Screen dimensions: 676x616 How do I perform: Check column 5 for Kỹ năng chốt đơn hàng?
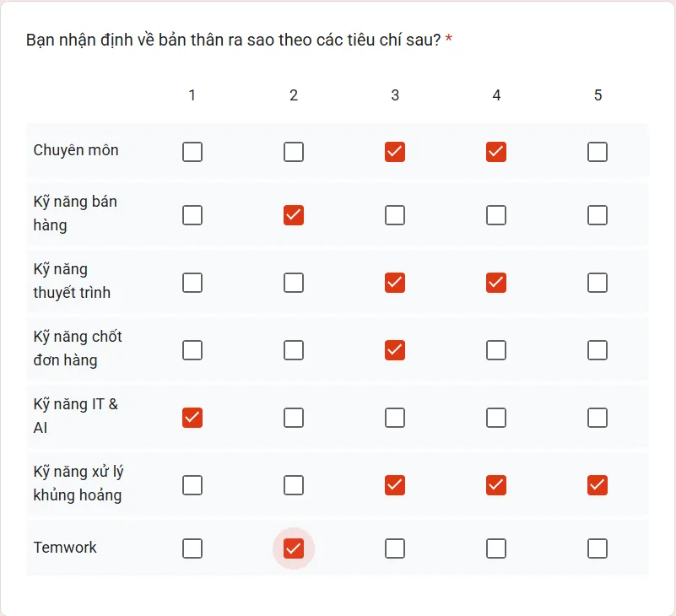pyautogui.click(x=598, y=350)
